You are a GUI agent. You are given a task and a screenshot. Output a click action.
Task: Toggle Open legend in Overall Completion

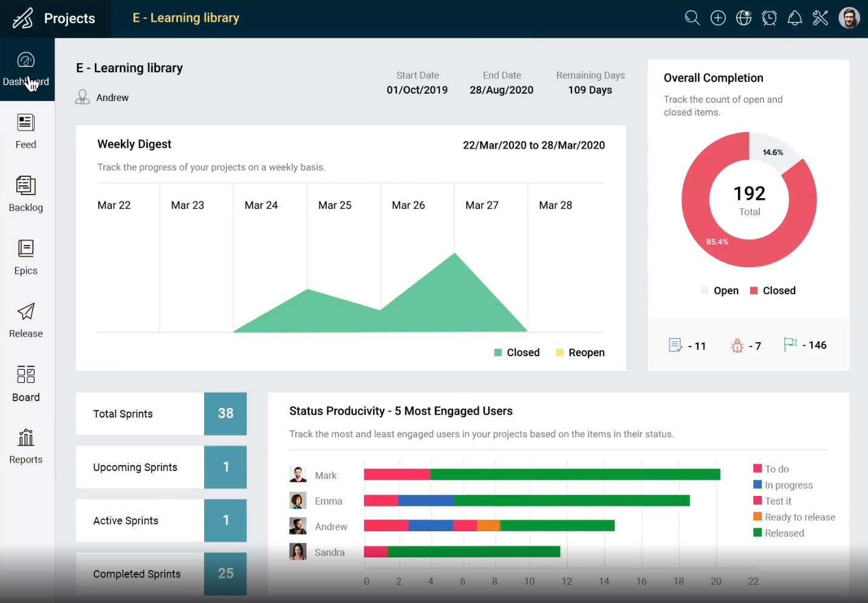pos(720,291)
